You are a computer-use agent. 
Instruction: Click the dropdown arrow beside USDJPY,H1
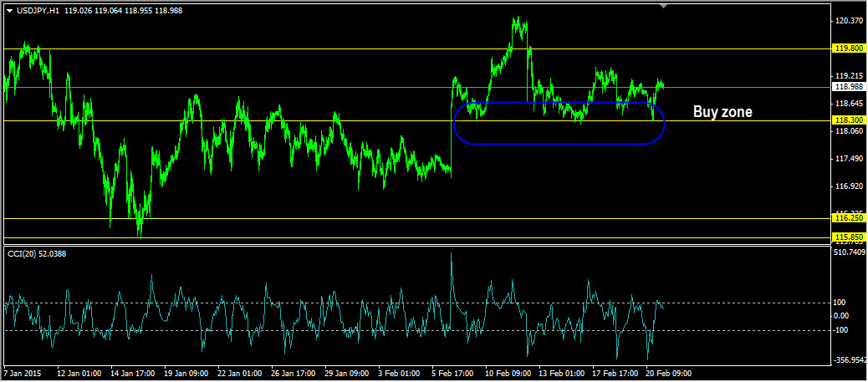coord(9,11)
